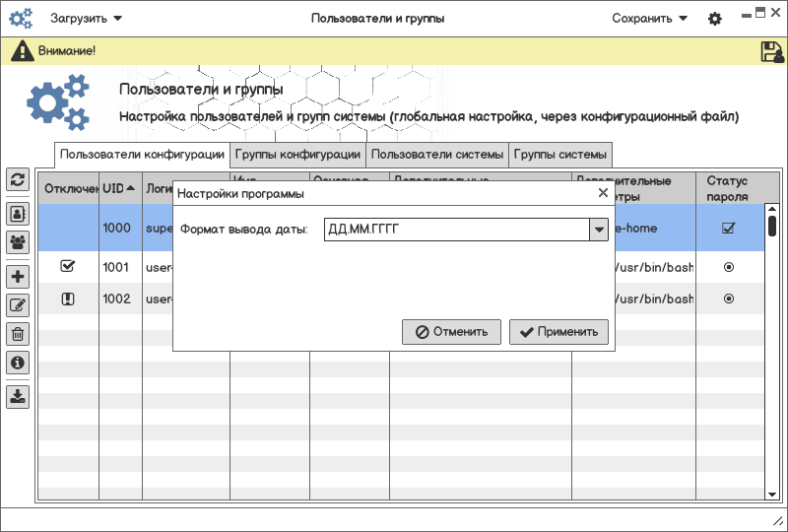Switch to Группы конфигурации tab
Screen dimensions: 788x532
(297, 155)
